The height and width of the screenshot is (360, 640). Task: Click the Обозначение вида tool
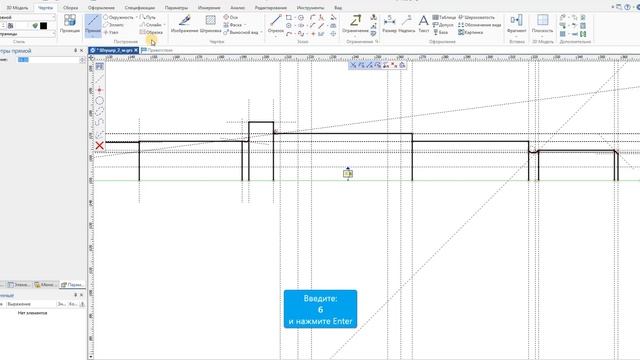[x=480, y=24]
